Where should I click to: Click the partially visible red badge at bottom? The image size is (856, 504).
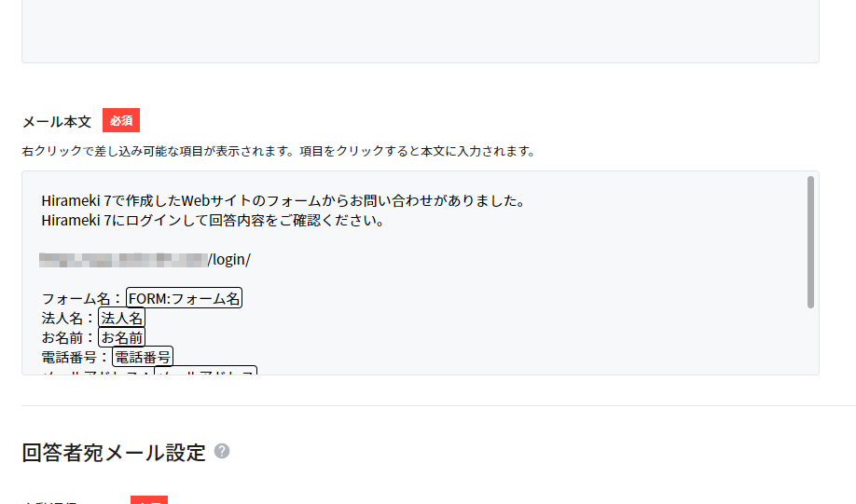pyautogui.click(x=149, y=500)
